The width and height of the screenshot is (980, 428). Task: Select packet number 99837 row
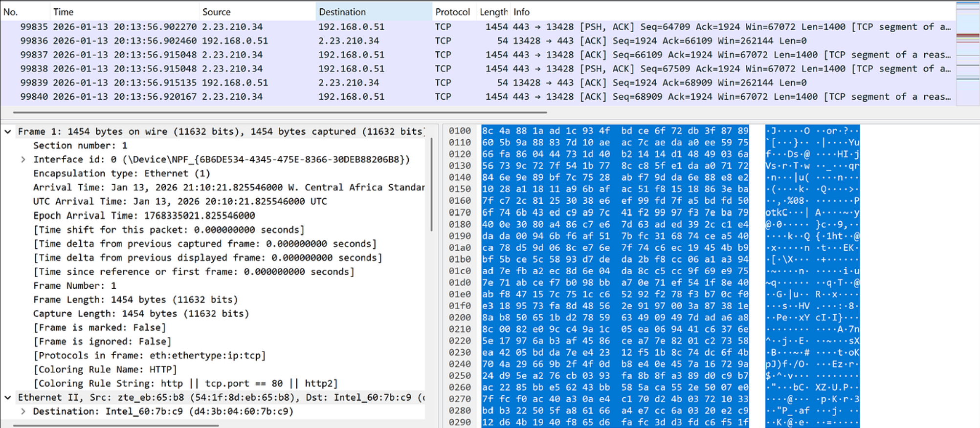[x=477, y=55]
